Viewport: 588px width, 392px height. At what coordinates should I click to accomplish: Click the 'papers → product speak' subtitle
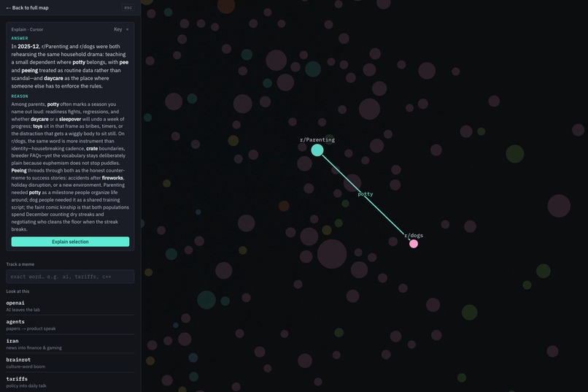pos(31,328)
